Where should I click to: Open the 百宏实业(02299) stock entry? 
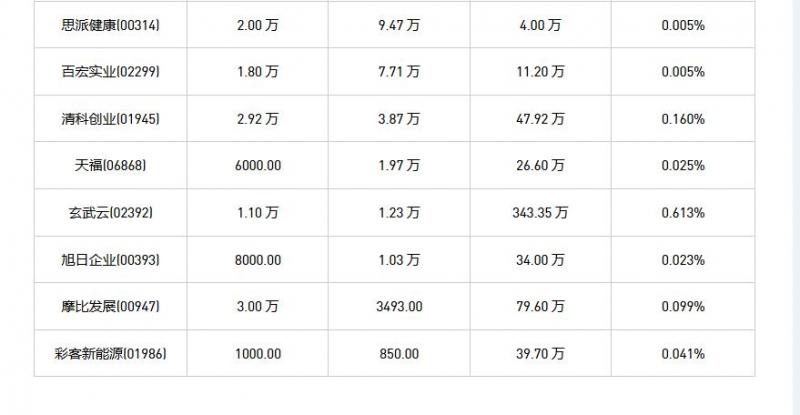tap(110, 72)
